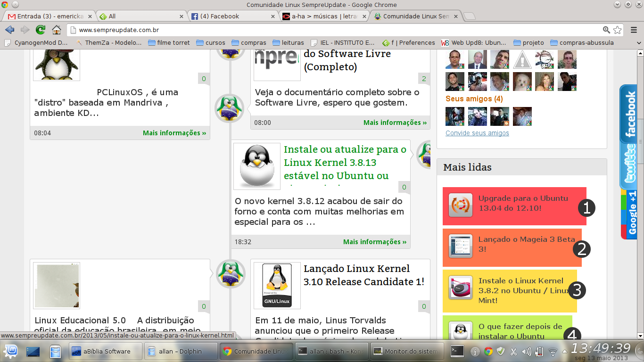Click the Linux Kernel 3.8.2 item icon
Screen dimensions: 644x362
(461, 288)
